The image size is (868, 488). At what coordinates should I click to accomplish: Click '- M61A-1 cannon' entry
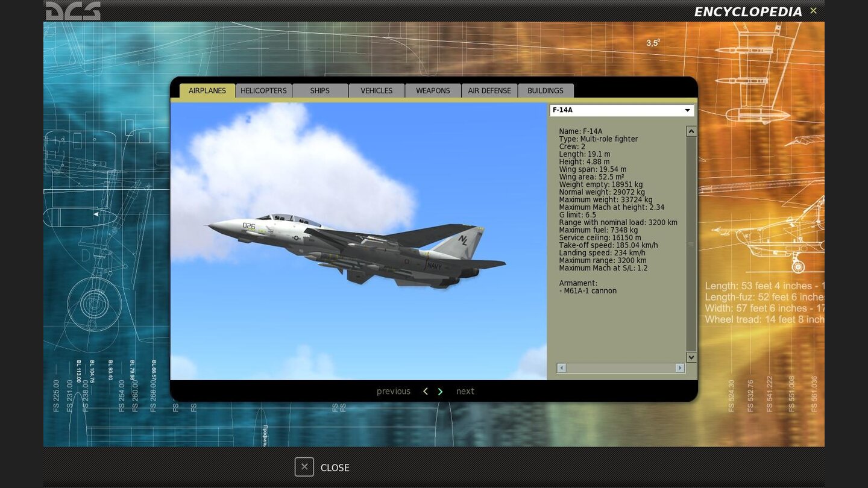588,291
